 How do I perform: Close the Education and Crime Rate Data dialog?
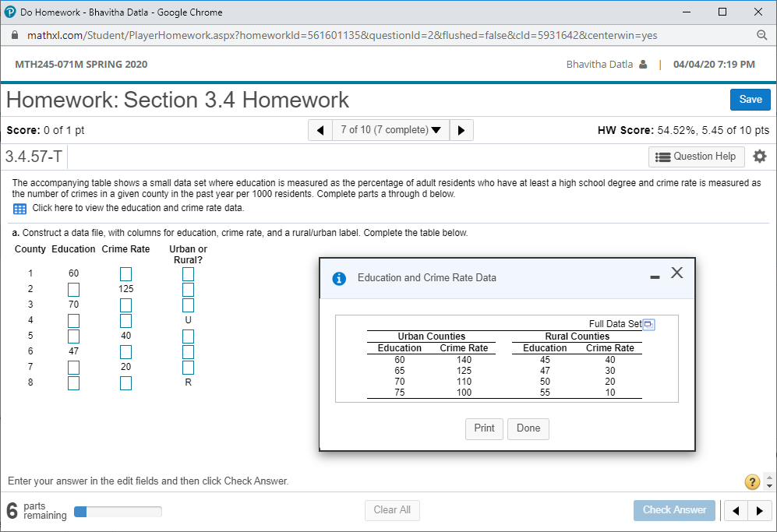click(x=677, y=273)
